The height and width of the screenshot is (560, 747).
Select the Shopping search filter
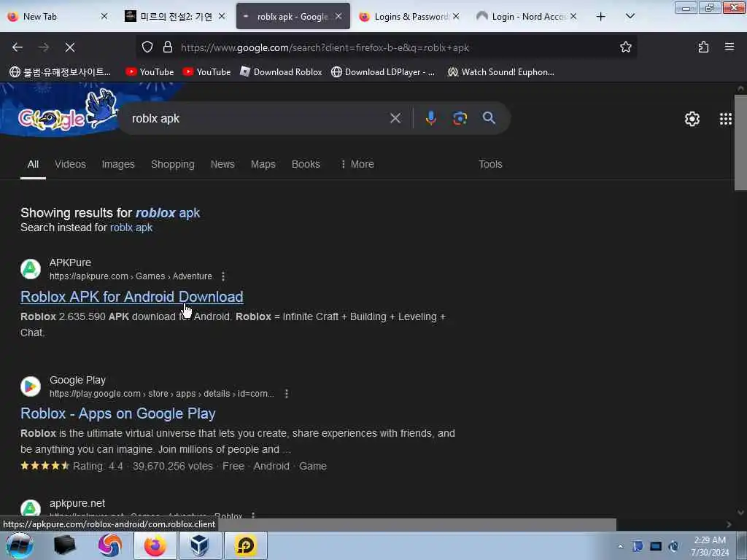172,164
